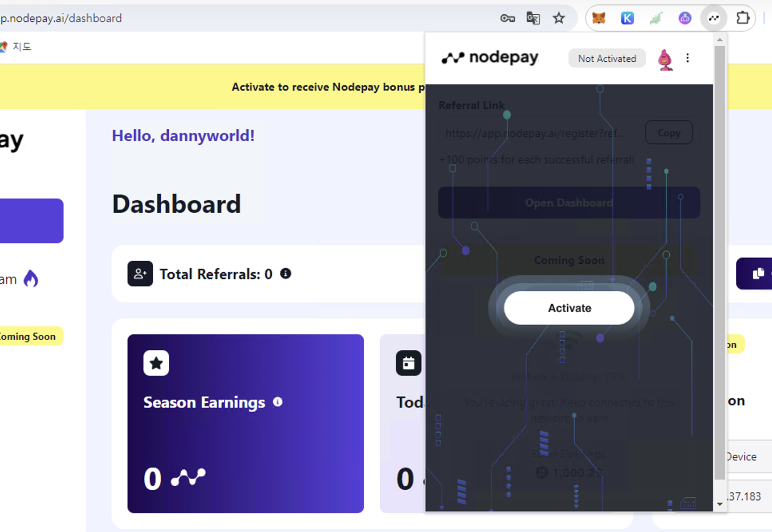This screenshot has height=532, width=772.
Task: Click the Total Referrals info icon
Action: click(286, 274)
